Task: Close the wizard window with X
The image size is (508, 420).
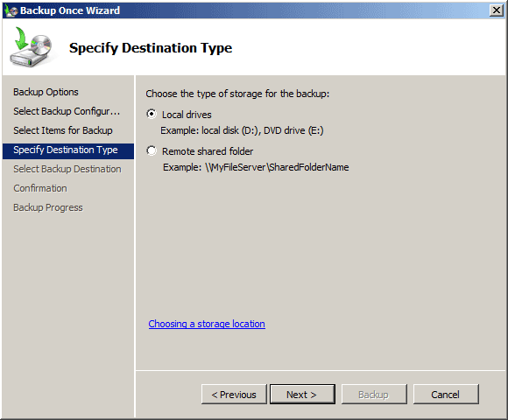Action: 497,10
